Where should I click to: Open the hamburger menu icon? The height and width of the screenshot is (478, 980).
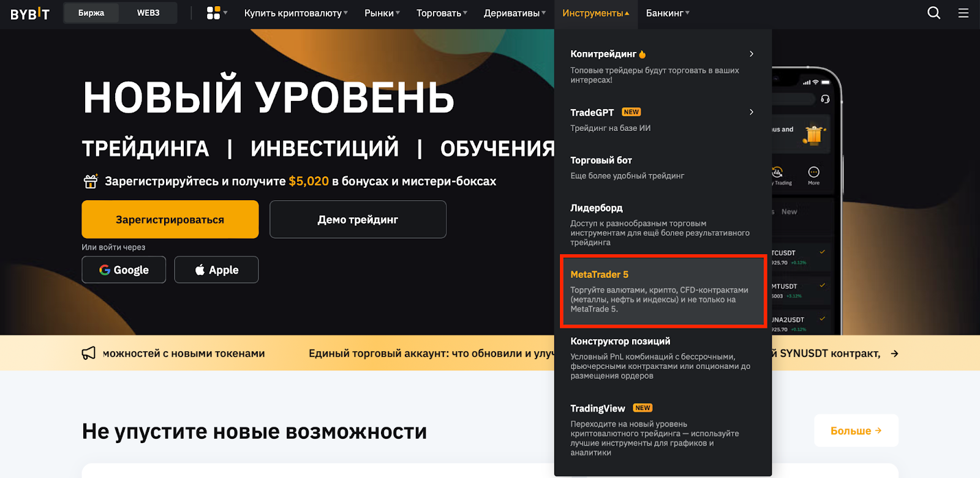(963, 13)
